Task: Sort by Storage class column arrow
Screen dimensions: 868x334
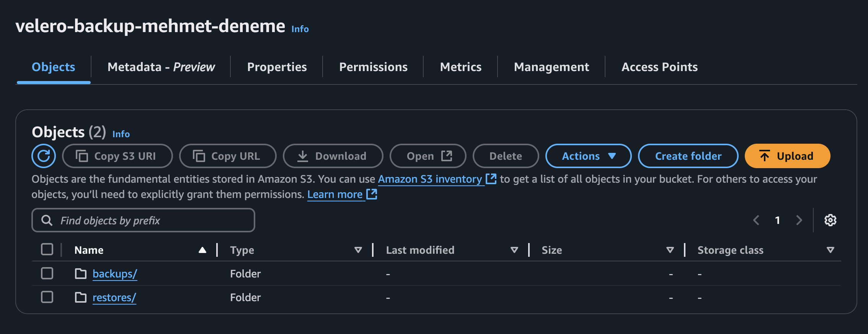Action: coord(830,250)
